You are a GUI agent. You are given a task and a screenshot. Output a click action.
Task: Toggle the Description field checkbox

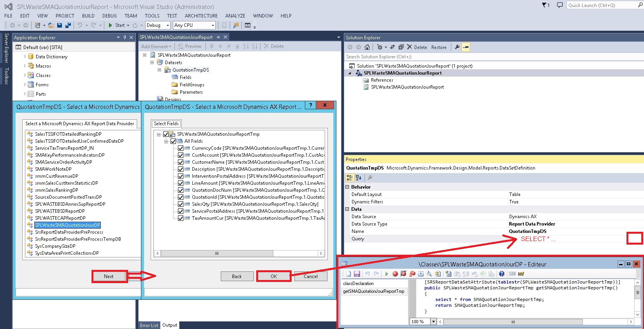(x=181, y=169)
